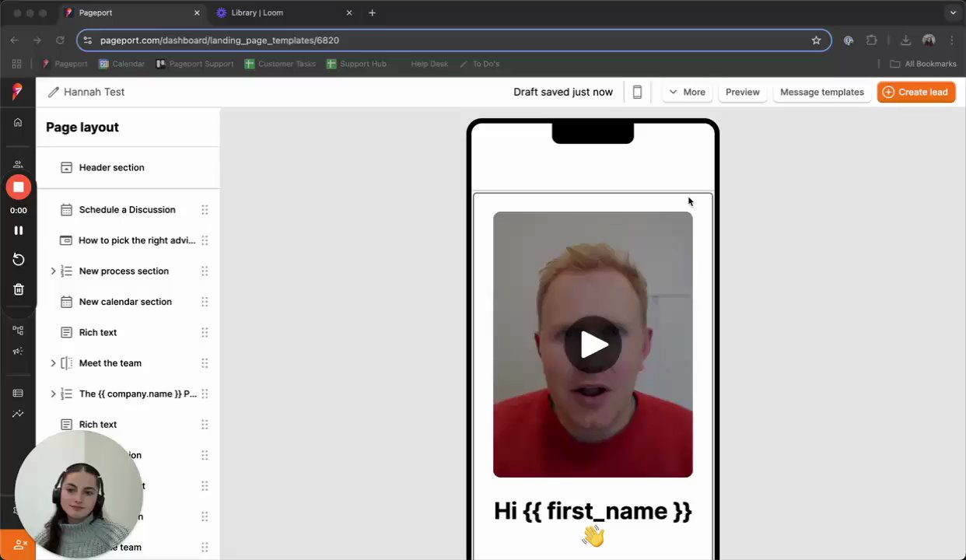Click calendar icon of Schedule a Discussion

(x=66, y=209)
